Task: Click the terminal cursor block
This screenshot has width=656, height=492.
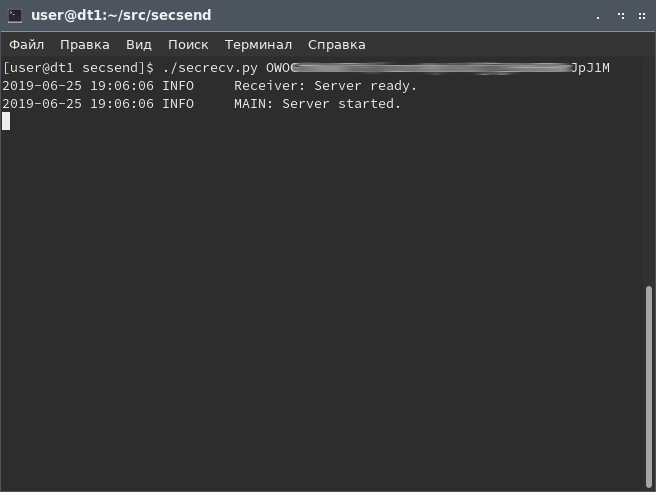Action: tap(6, 121)
